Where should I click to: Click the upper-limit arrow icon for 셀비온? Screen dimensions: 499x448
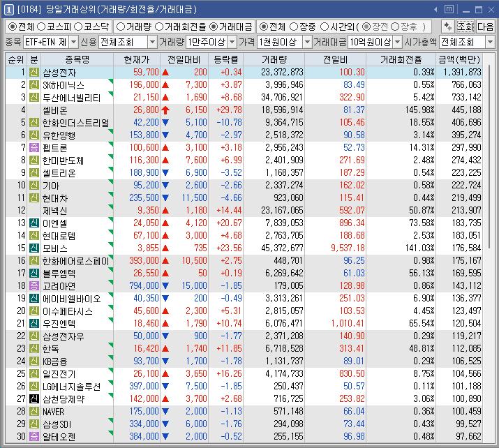[x=165, y=110]
